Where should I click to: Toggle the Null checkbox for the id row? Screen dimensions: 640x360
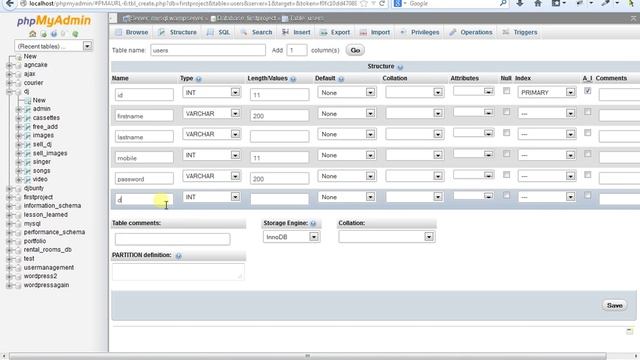pos(507,91)
